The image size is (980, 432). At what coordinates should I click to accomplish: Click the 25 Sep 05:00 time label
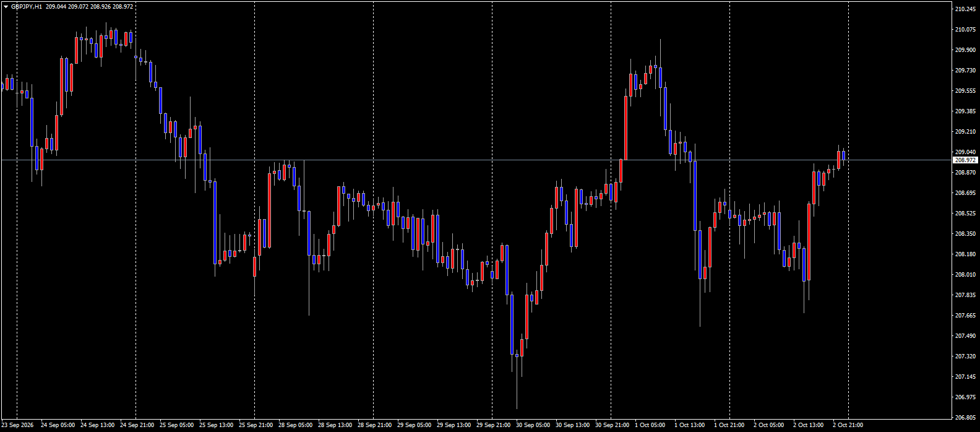[x=176, y=425]
